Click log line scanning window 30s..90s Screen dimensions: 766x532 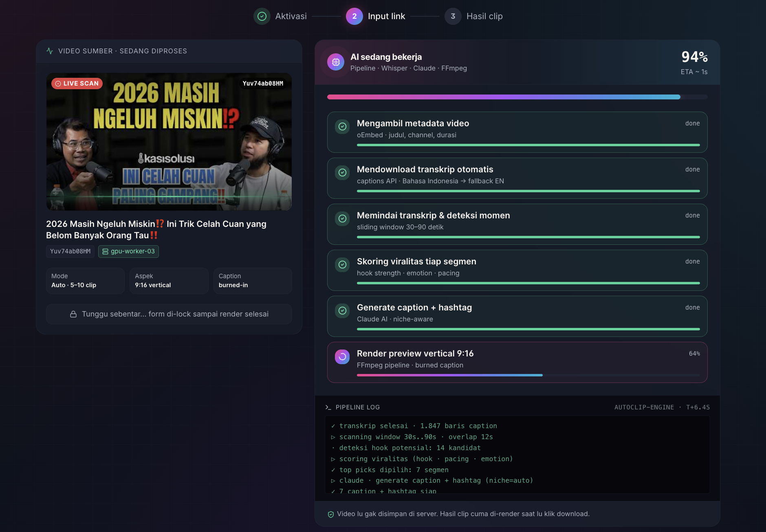tap(412, 437)
